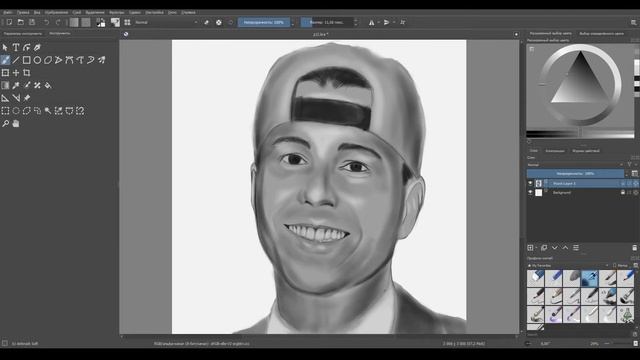Toggle lock on Background layer
The width and height of the screenshot is (640, 360).
[x=623, y=192]
